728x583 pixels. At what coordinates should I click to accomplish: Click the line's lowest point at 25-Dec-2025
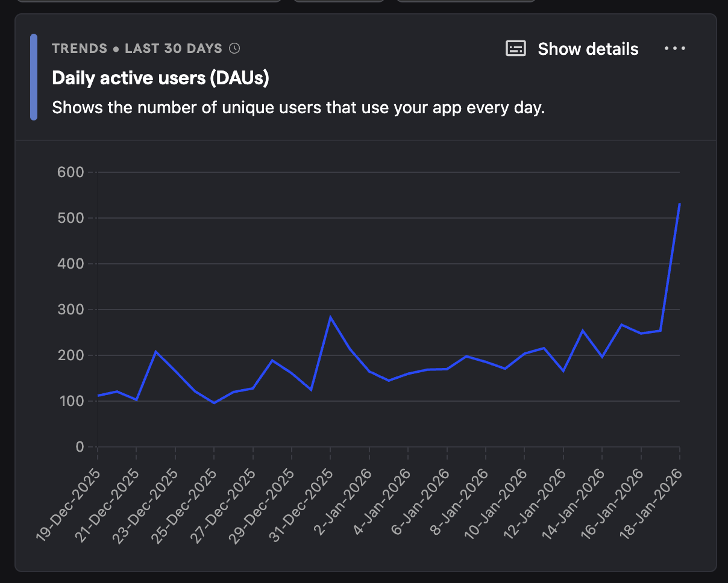214,402
